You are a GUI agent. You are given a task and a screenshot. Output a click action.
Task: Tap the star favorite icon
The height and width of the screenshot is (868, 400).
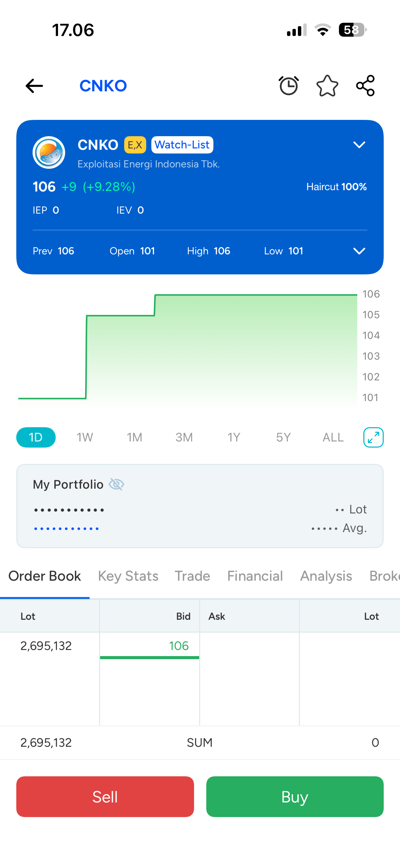[327, 86]
